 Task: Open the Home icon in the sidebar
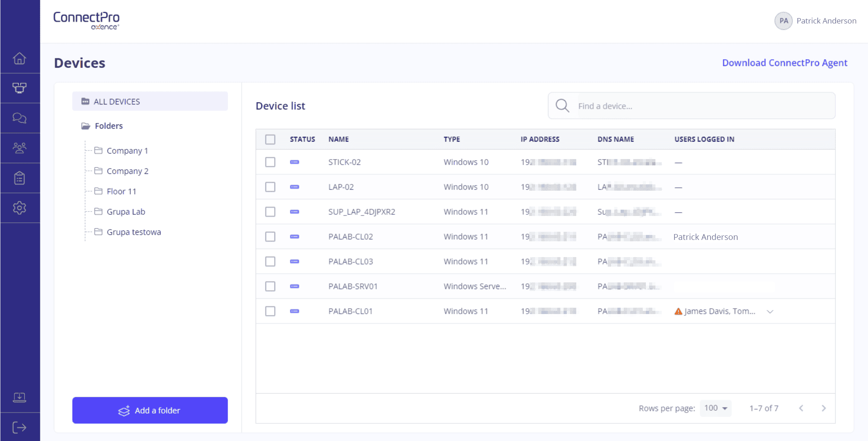pos(19,58)
